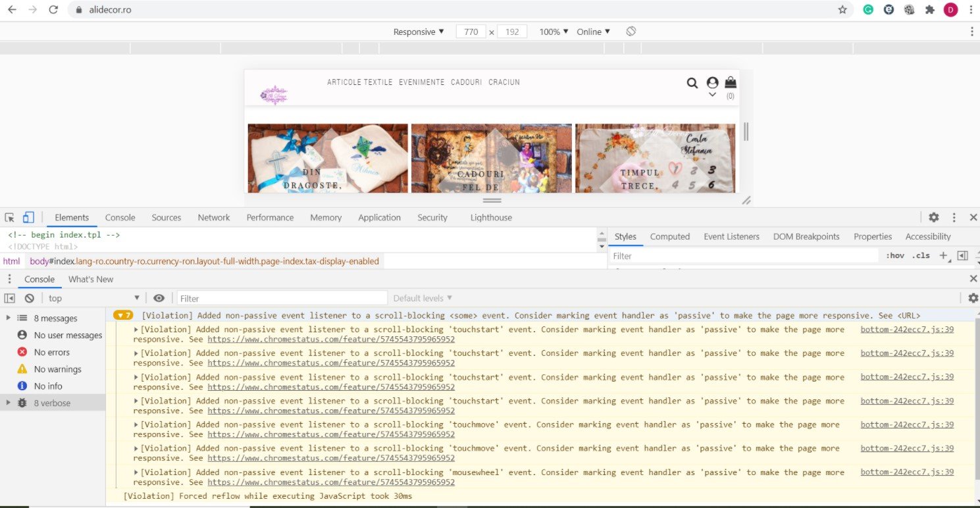Screen dimensions: 980x508
Task: Open the Grammarly extension icon
Action: tap(869, 10)
